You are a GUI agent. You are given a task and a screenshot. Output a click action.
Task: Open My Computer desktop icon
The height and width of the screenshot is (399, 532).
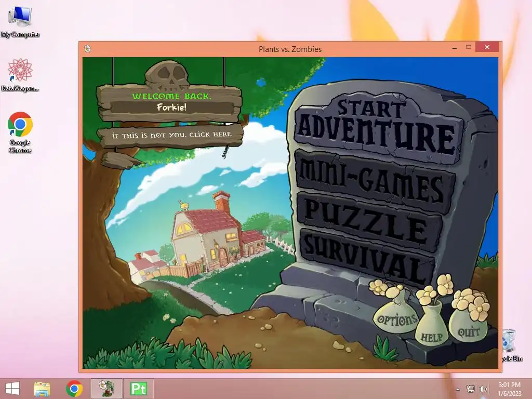[x=20, y=21]
